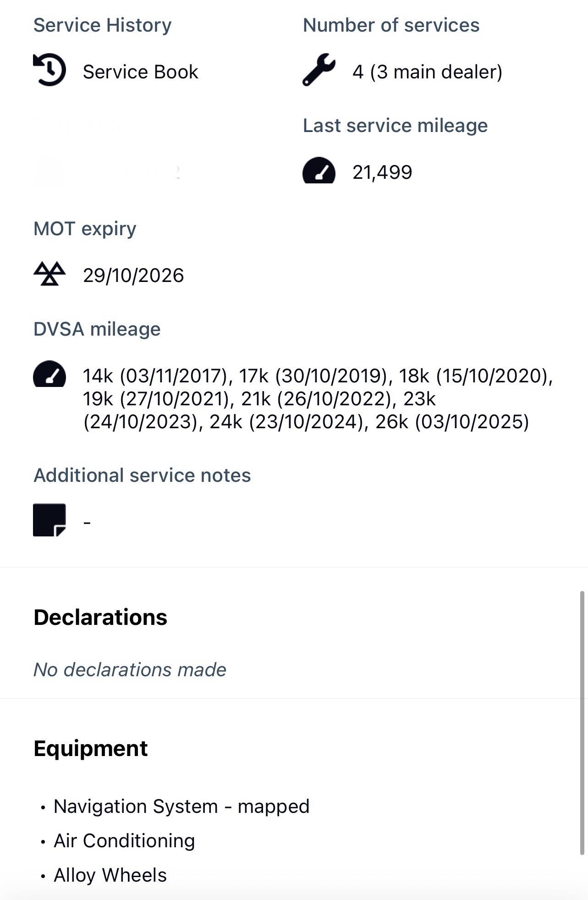Click the Additional service notes label

[142, 475]
